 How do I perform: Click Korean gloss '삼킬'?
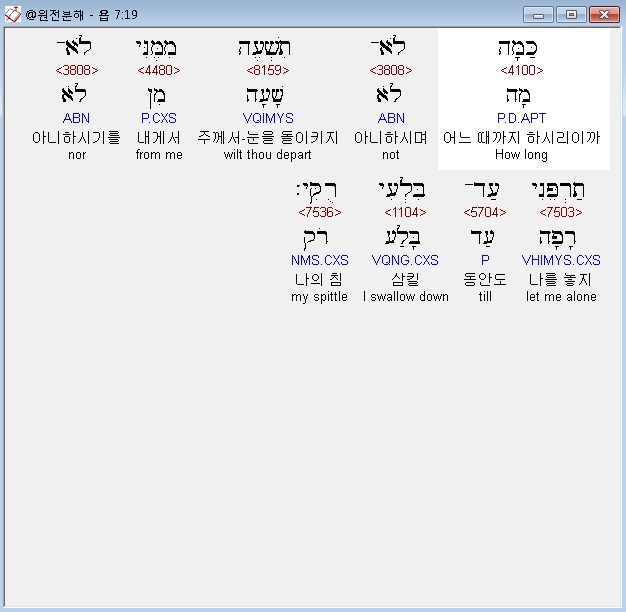tap(405, 279)
